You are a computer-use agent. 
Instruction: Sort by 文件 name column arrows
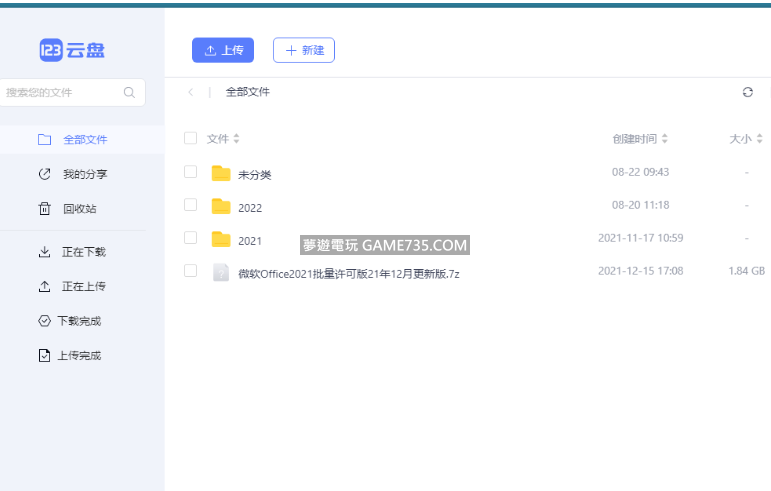click(x=236, y=139)
